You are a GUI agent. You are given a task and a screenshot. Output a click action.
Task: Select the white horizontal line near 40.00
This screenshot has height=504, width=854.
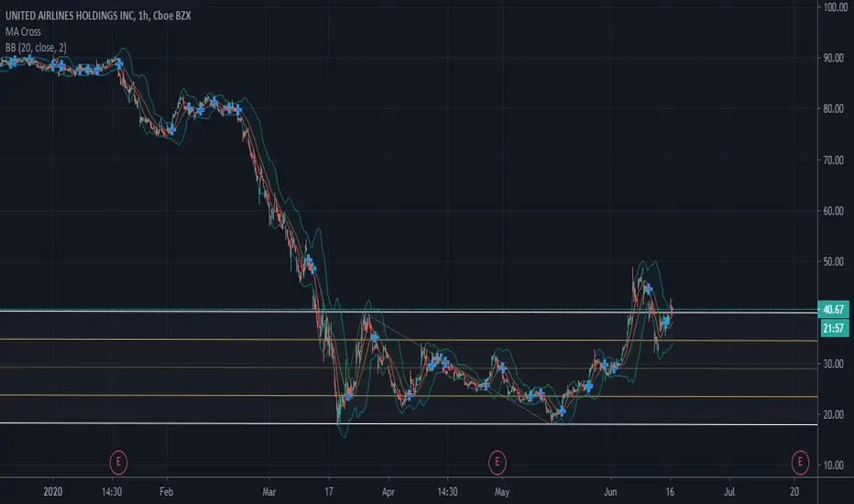click(x=409, y=312)
